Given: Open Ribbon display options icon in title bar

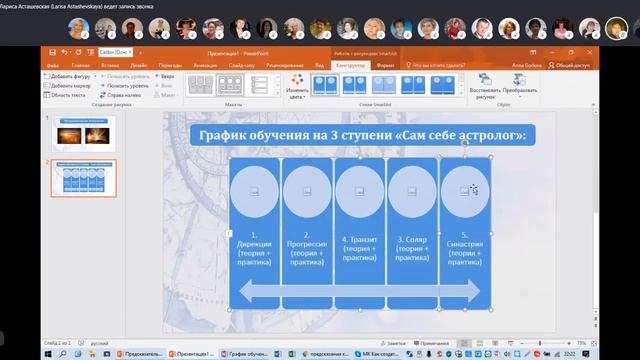Looking at the screenshot, I should pyautogui.click(x=533, y=52).
